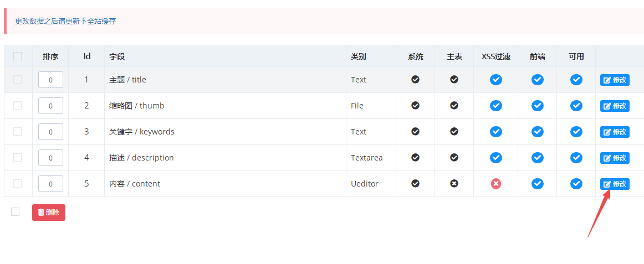This screenshot has height=264, width=644.
Task: Click the 缩略图 / thumb field name
Action: click(x=136, y=106)
